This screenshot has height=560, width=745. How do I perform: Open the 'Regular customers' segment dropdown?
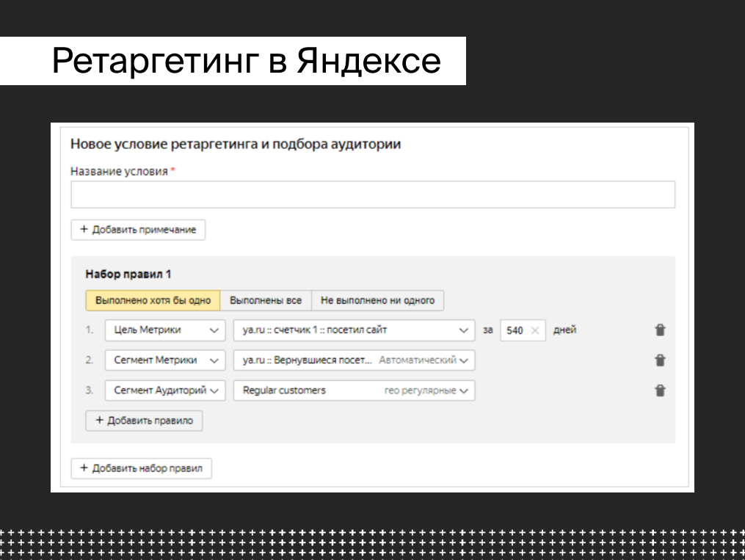[x=354, y=390]
